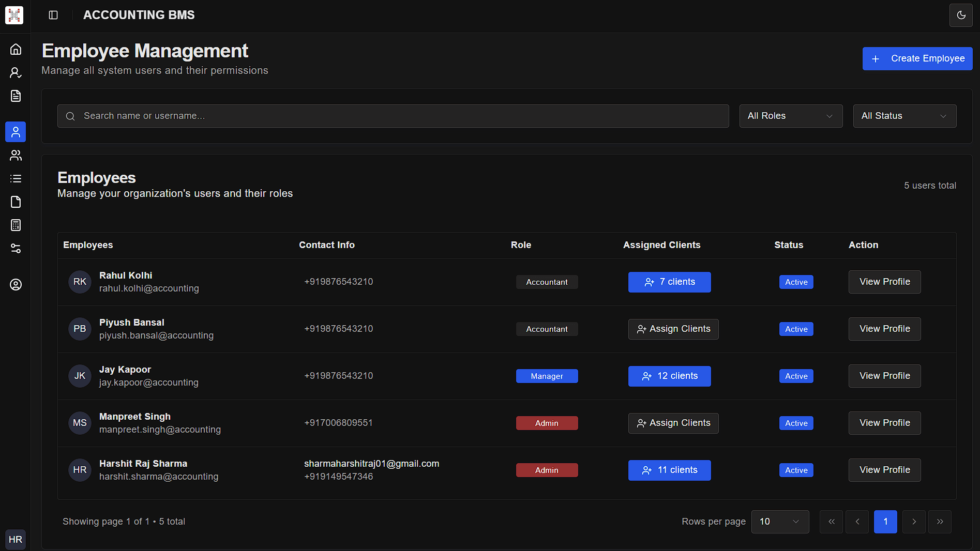980x551 pixels.
Task: Toggle the sidebar collapse control
Action: 53,15
